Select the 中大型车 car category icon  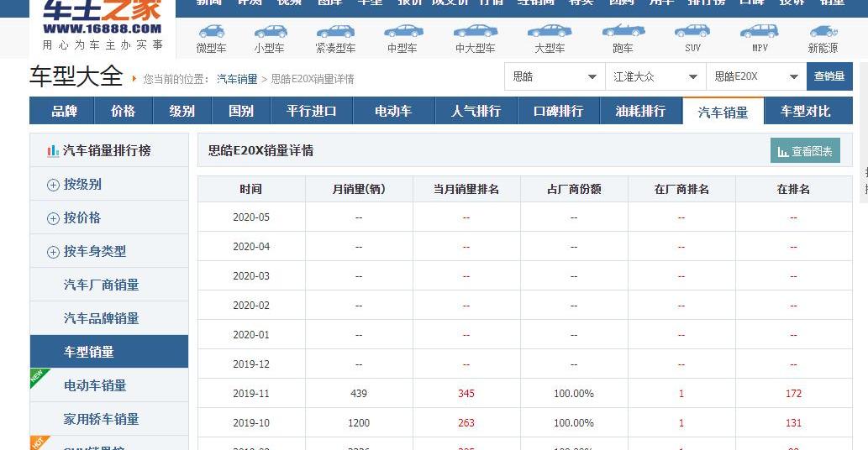[x=475, y=31]
